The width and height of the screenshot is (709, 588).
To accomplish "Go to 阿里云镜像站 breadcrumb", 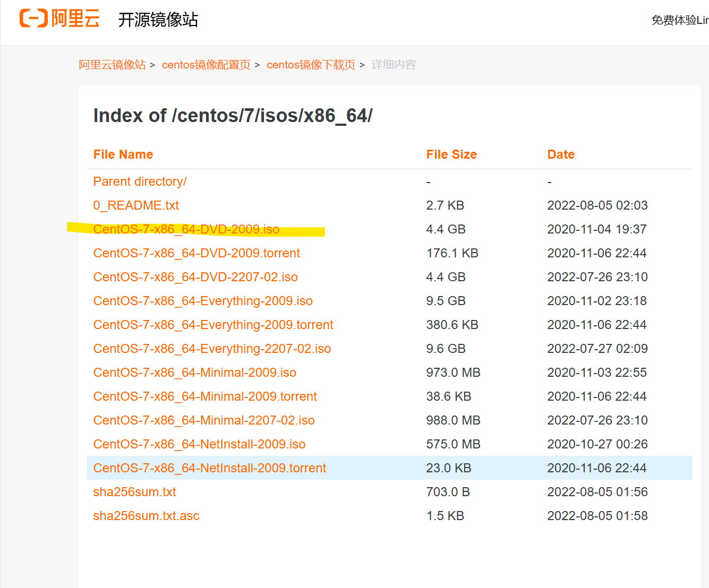I will point(112,65).
